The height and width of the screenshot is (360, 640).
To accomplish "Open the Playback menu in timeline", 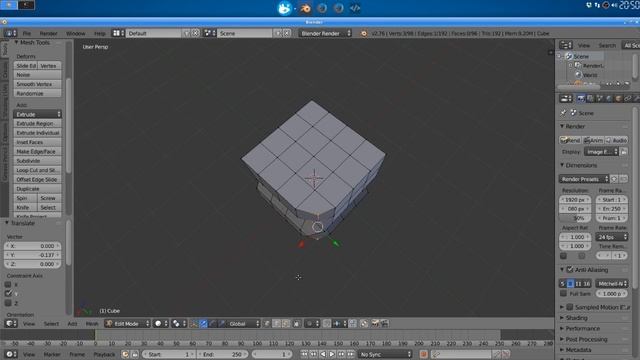I will pos(104,354).
